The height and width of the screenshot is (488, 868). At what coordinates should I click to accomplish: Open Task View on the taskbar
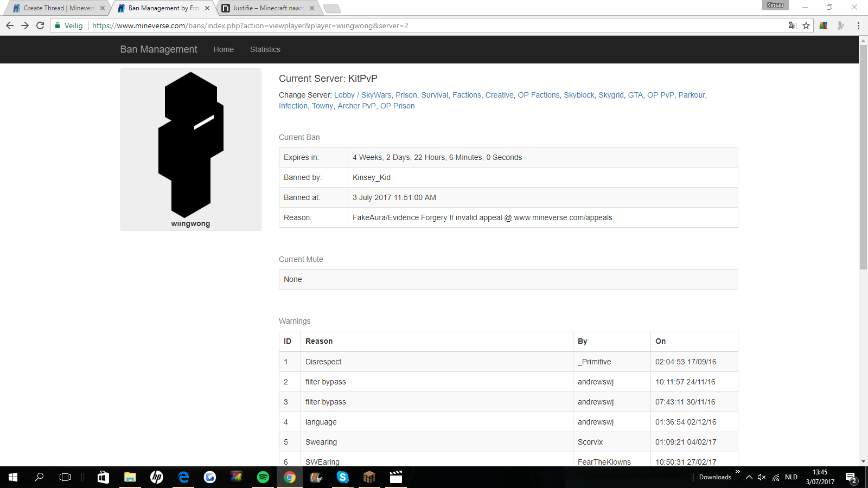tap(65, 477)
